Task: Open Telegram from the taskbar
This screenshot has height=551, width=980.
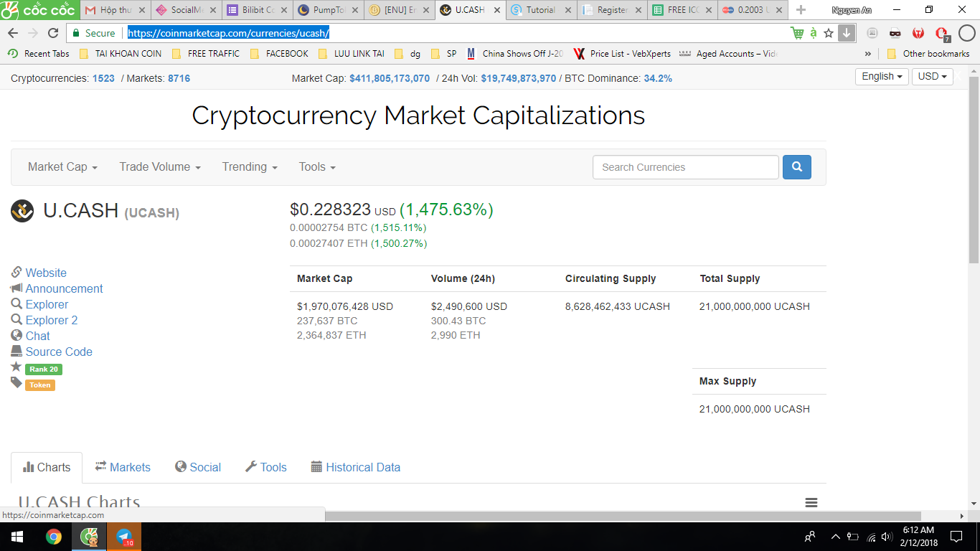Action: coord(124,537)
